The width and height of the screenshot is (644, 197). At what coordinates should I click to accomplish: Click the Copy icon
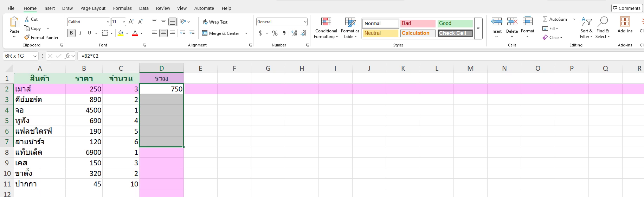[x=27, y=28]
